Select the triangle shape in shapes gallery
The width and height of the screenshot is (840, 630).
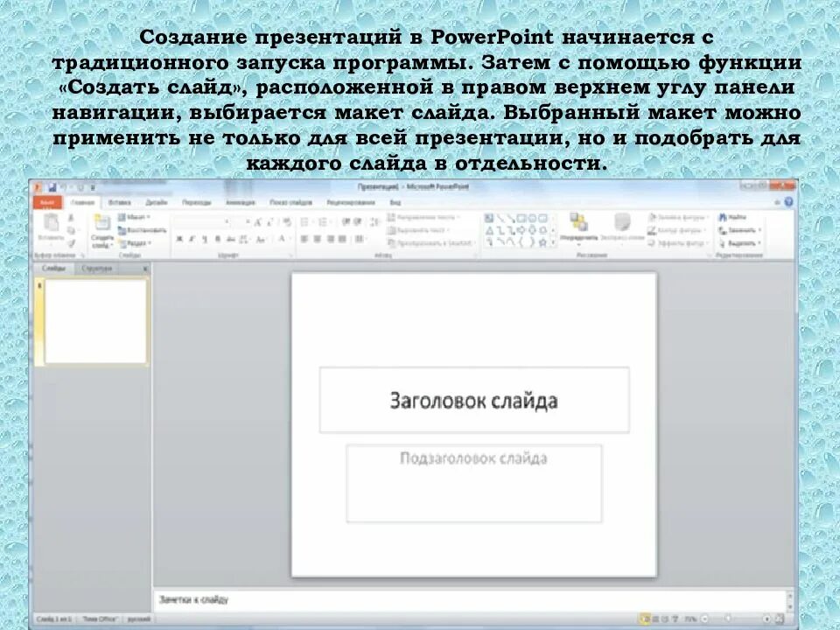pyautogui.click(x=489, y=230)
